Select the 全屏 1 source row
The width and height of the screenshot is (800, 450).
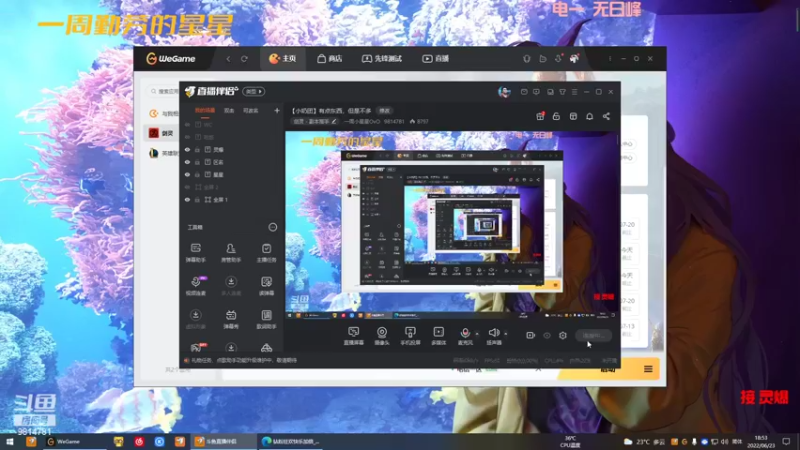232,199
